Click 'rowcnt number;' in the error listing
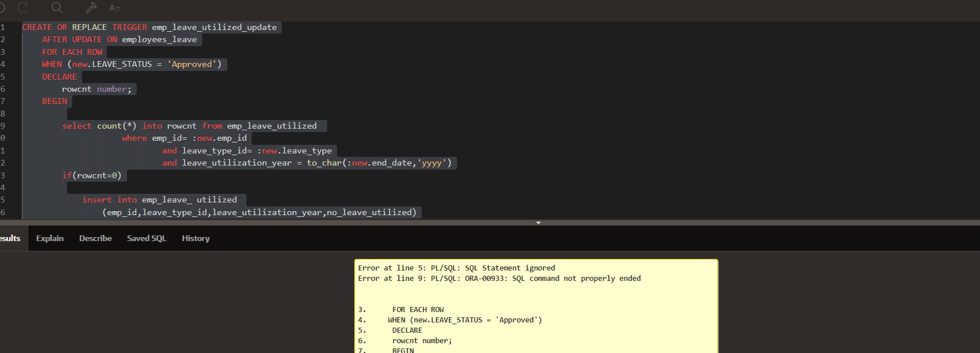This screenshot has width=980, height=353. point(422,341)
